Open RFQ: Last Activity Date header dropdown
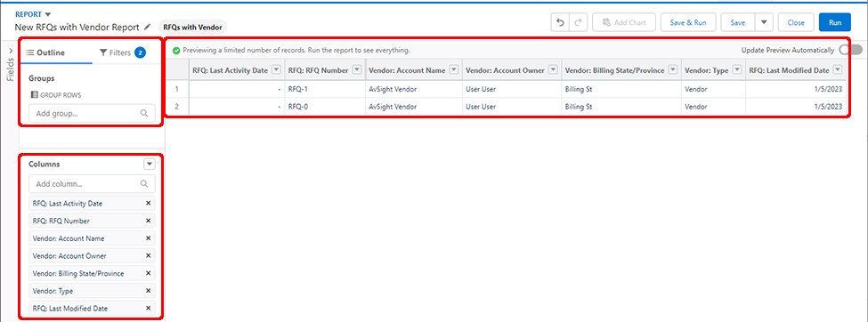The height and width of the screenshot is (322, 868). point(277,70)
